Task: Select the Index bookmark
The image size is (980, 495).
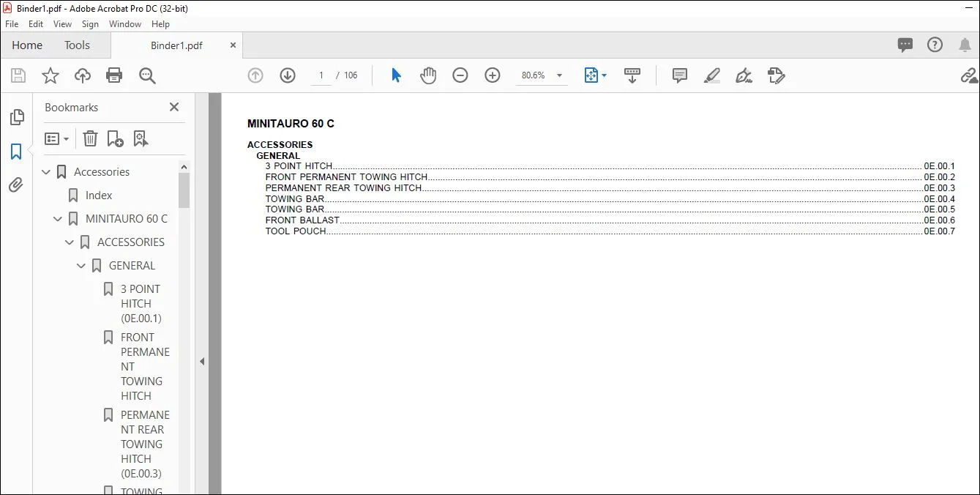Action: (99, 196)
